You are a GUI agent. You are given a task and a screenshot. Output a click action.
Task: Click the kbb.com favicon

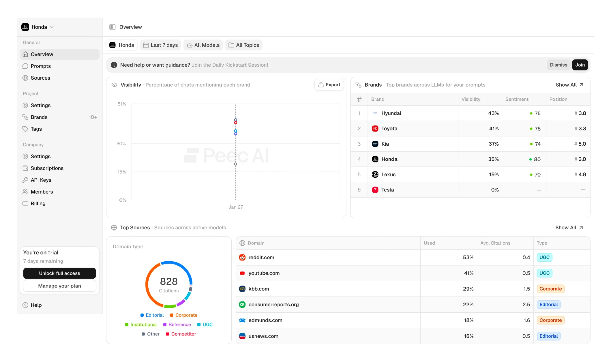point(242,289)
